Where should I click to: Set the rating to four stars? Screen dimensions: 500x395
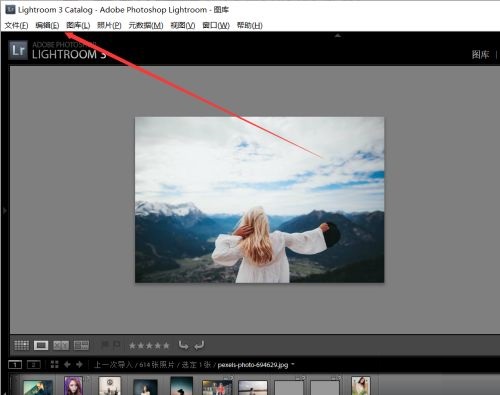coord(157,346)
